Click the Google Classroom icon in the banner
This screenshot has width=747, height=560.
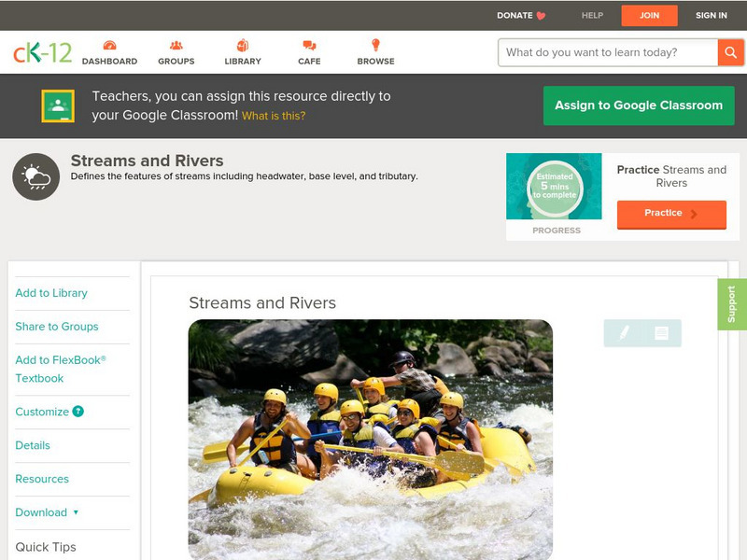57,105
